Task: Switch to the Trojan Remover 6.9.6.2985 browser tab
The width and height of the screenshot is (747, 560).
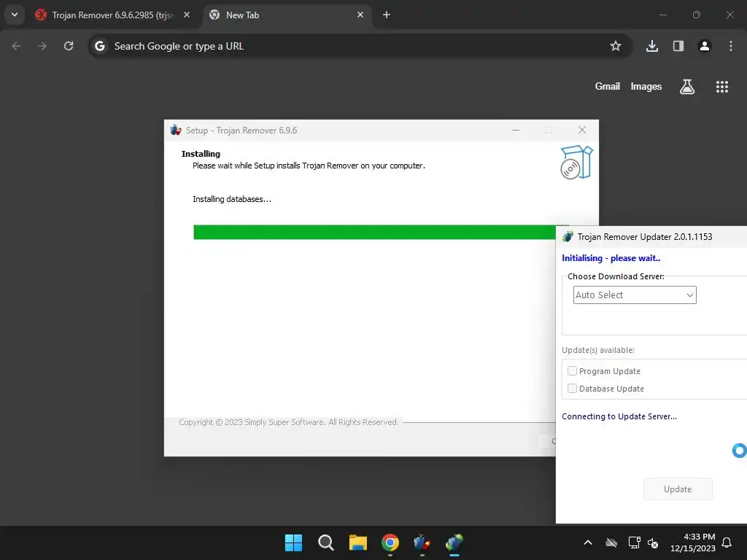Action: [x=113, y=15]
